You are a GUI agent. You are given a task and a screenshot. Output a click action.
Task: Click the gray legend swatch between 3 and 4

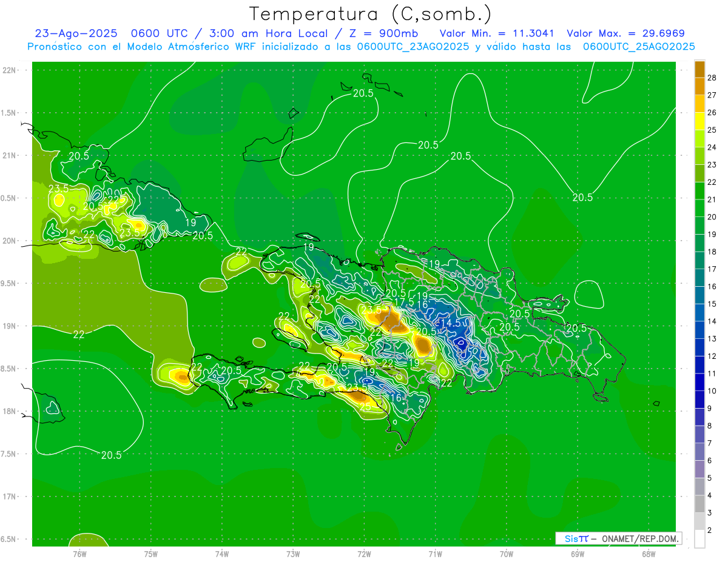point(699,504)
